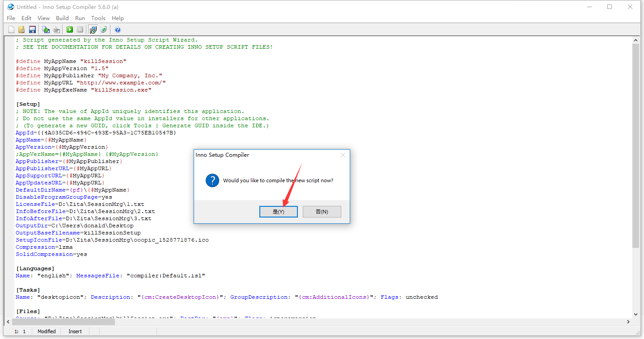Click the vertical scrollbar thumb in the editor
The image size is (644, 339).
(x=636, y=146)
